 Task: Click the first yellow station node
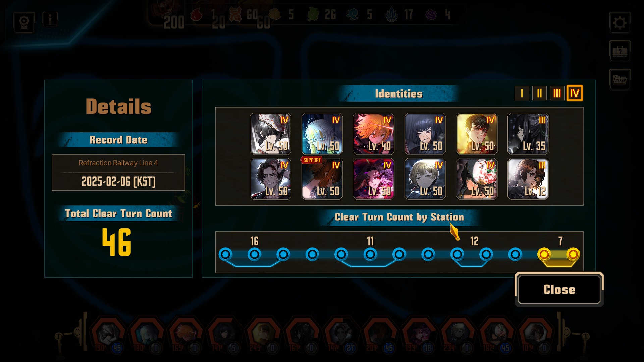(544, 254)
